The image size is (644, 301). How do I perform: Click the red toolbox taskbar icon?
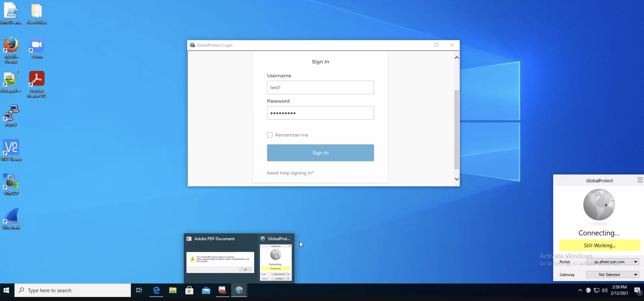pyautogui.click(x=222, y=290)
